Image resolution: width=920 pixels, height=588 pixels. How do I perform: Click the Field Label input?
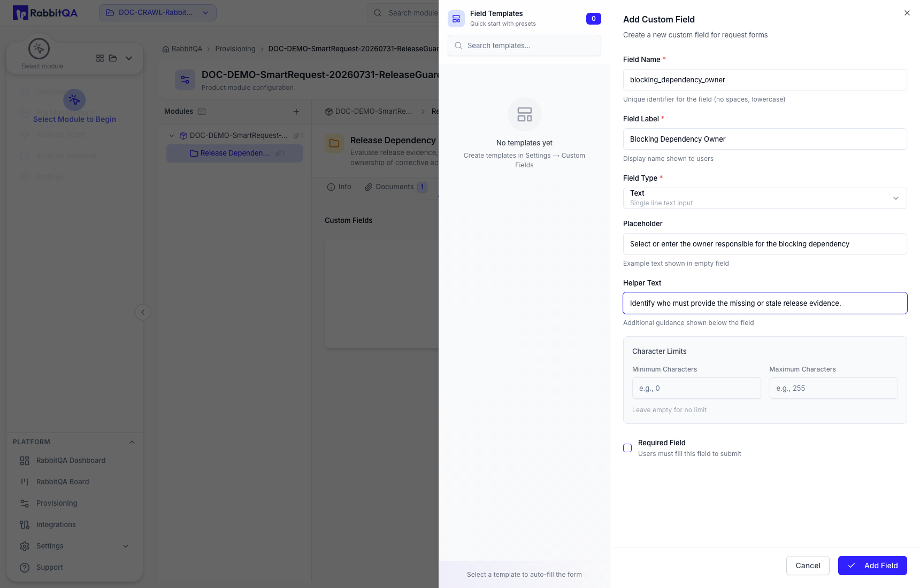coord(765,139)
